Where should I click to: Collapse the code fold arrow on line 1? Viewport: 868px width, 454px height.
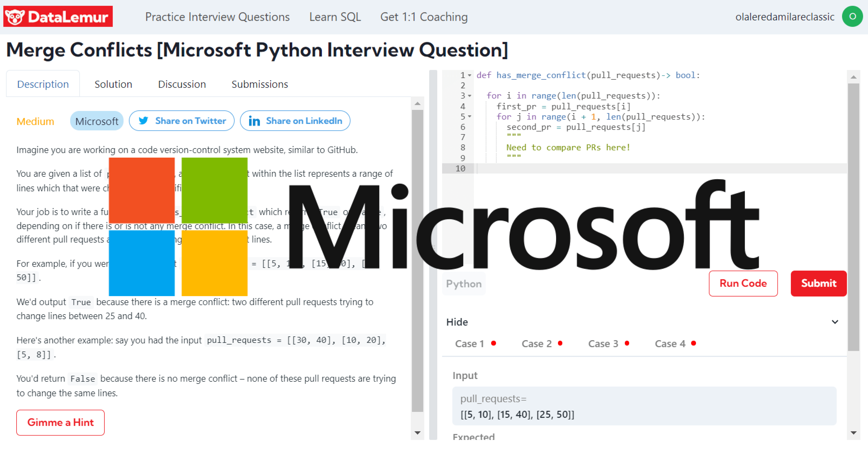[x=469, y=75]
